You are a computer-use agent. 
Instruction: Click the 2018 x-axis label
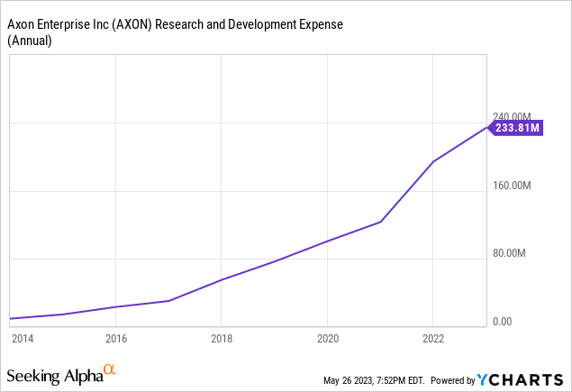222,339
